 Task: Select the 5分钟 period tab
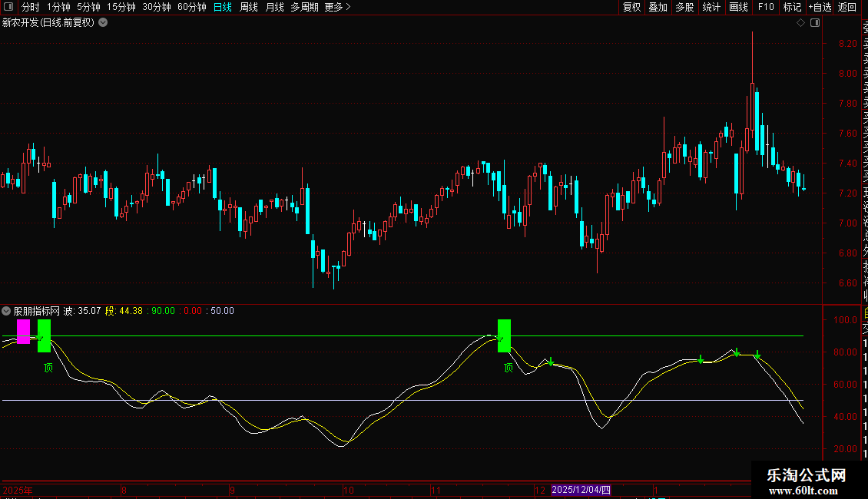click(x=88, y=7)
